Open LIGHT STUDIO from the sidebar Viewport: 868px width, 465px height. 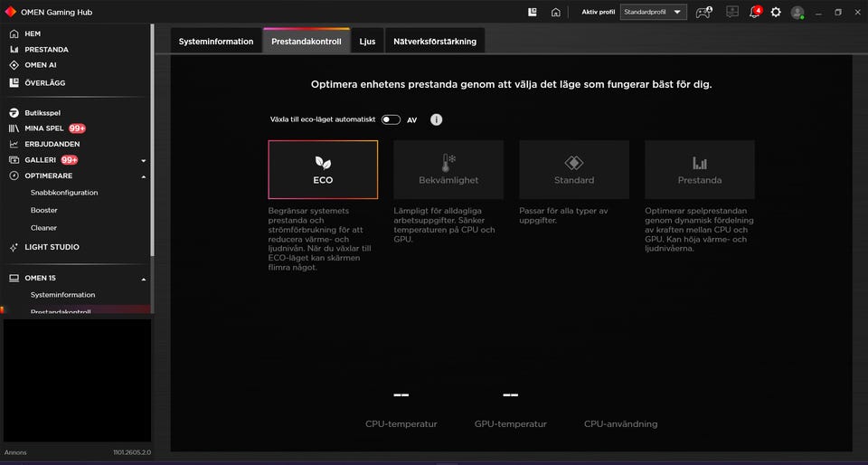tap(52, 248)
